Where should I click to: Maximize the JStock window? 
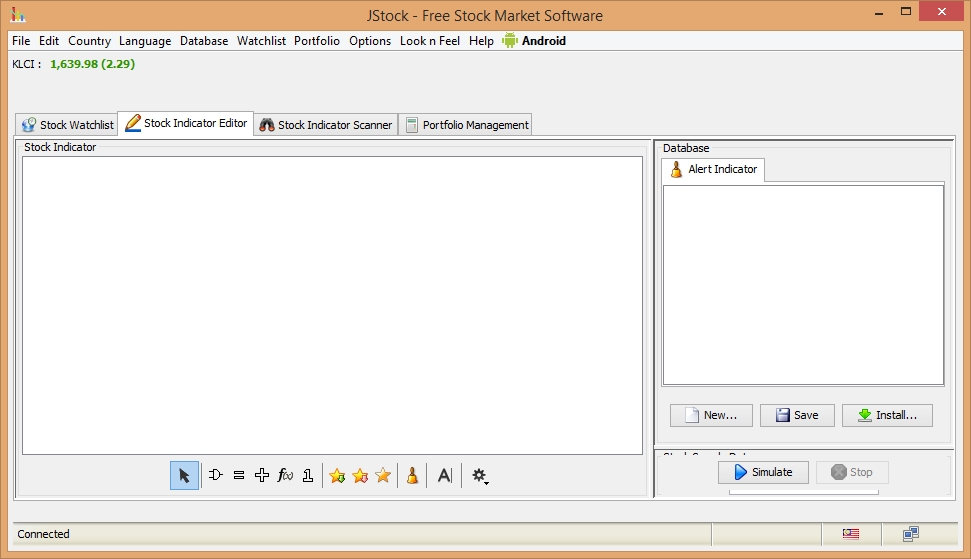click(x=906, y=12)
